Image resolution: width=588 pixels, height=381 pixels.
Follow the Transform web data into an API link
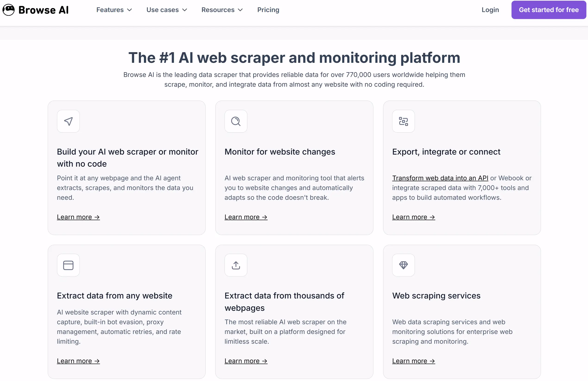440,178
